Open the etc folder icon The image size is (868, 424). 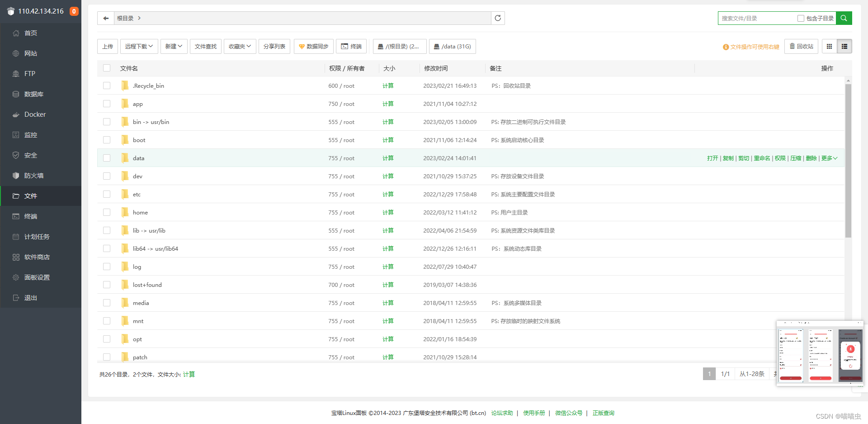[125, 194]
